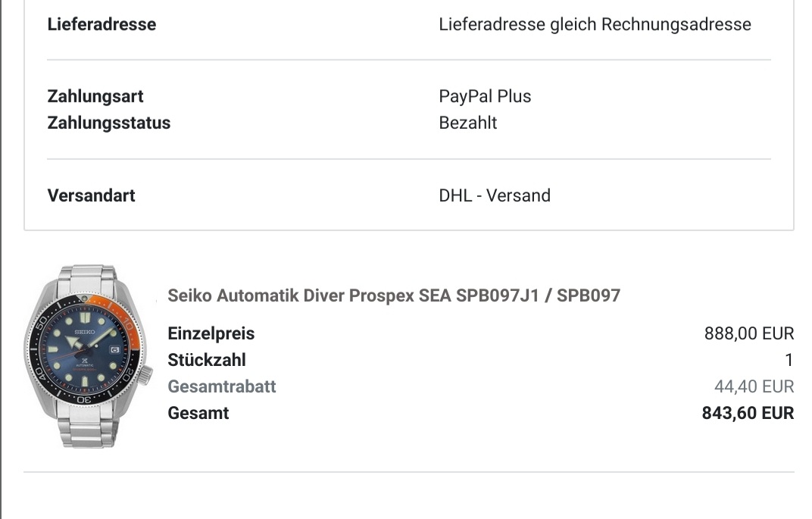This screenshot has height=519, width=812.
Task: Select the DHL - Versand shipping value
Action: coord(495,195)
